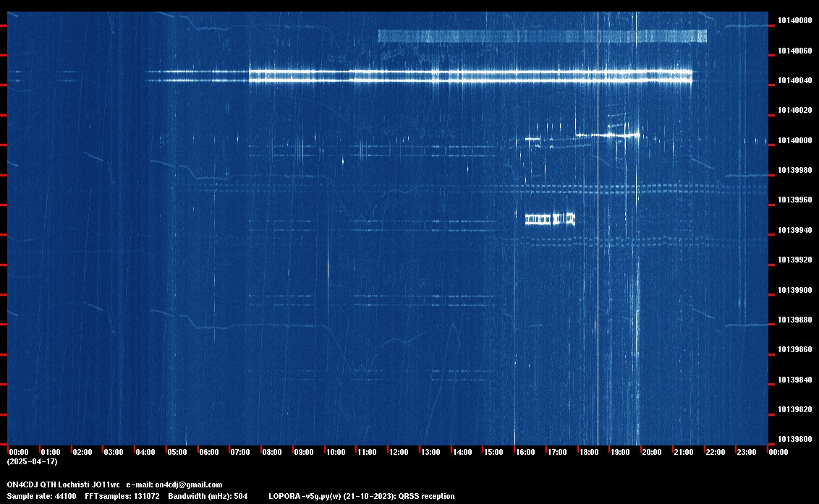The width and height of the screenshot is (819, 504).
Task: Click the 01:00 time axis label
Action: [51, 452]
